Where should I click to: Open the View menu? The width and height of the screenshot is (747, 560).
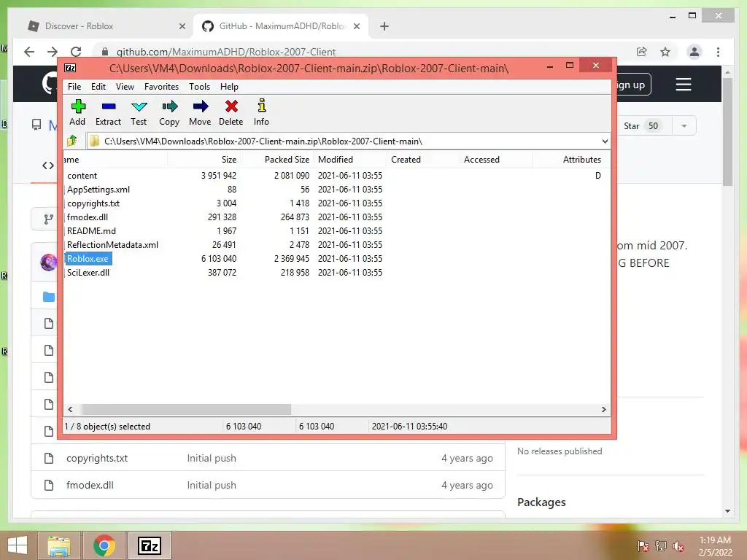coord(125,87)
